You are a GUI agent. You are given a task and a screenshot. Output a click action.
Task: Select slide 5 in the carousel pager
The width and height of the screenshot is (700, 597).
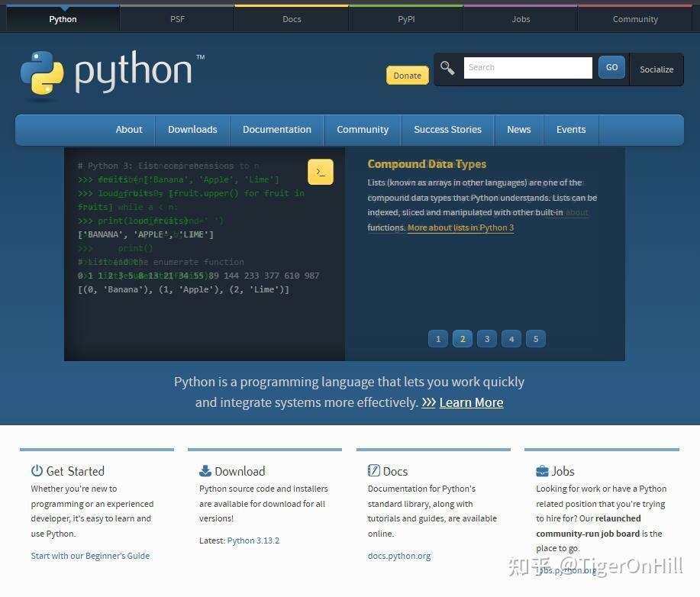tap(536, 338)
